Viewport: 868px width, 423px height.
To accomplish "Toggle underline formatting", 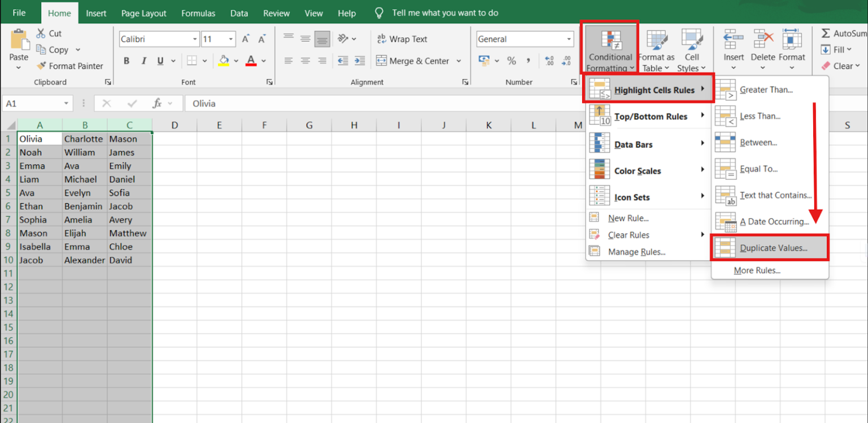I will 159,61.
